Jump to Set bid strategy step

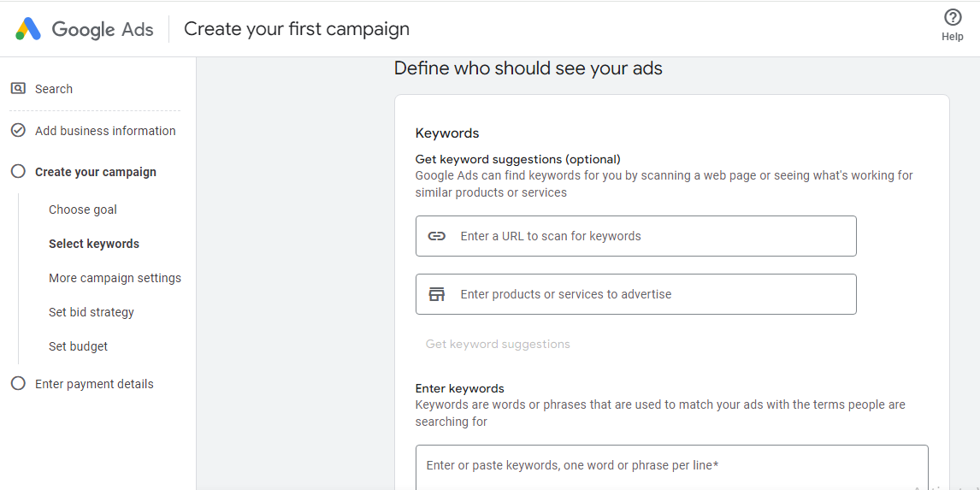pyautogui.click(x=92, y=312)
